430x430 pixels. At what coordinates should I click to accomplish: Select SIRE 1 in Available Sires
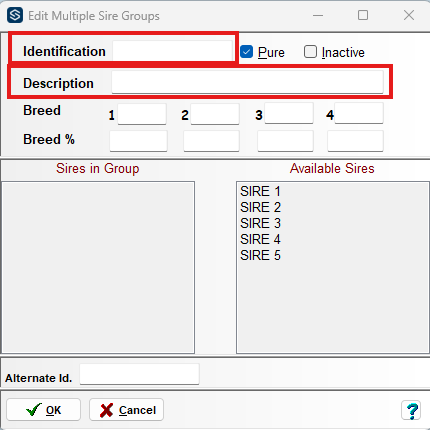click(x=261, y=191)
